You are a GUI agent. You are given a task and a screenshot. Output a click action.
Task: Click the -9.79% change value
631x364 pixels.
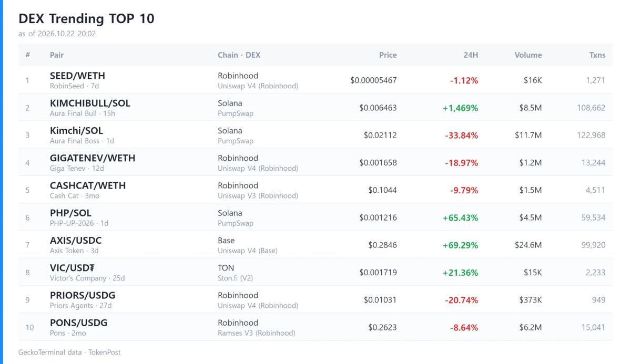[x=464, y=190]
